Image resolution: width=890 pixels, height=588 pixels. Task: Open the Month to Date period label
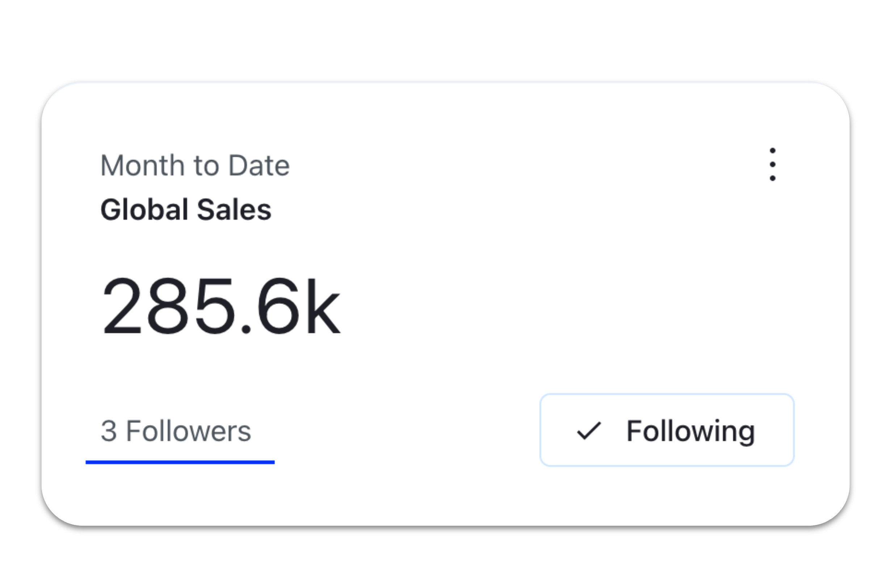pyautogui.click(x=195, y=165)
